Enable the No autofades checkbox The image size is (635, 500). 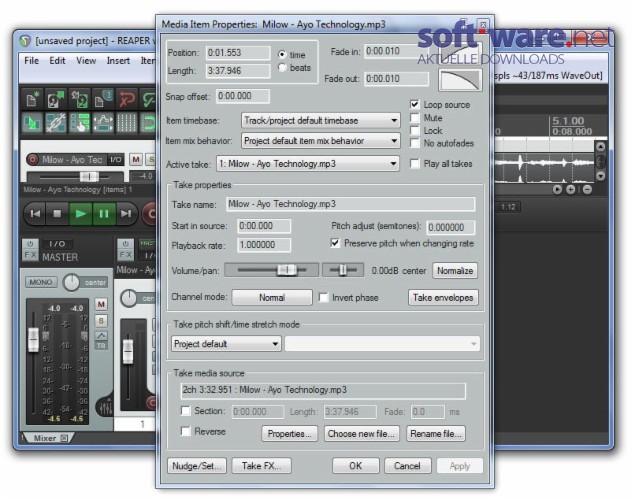click(414, 143)
